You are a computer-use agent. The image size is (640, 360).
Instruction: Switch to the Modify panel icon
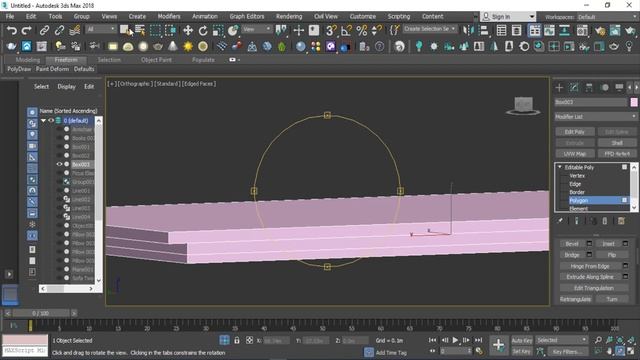tap(574, 87)
